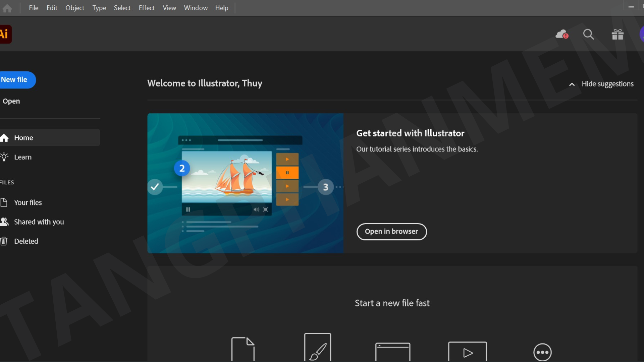Minimize the Illustrator window
Screen dimensions: 644x362
click(631, 6)
